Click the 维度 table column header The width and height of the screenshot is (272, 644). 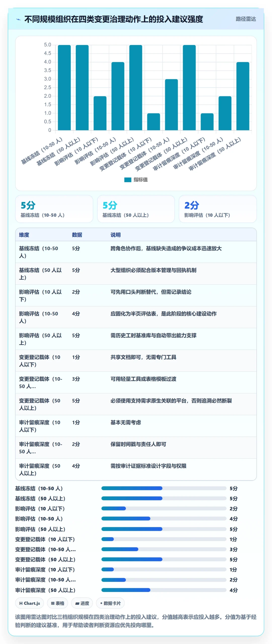(x=24, y=235)
